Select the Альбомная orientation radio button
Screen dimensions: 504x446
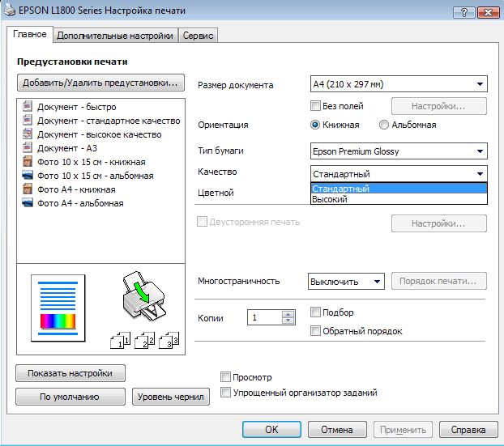384,125
